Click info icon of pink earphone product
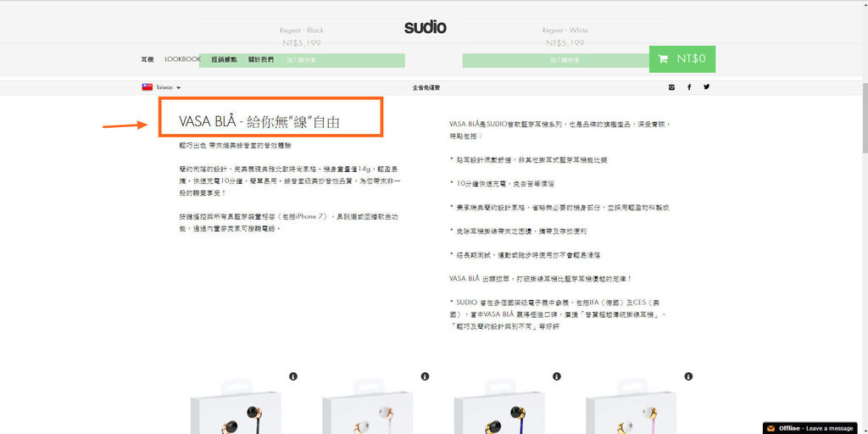 pyautogui.click(x=688, y=376)
